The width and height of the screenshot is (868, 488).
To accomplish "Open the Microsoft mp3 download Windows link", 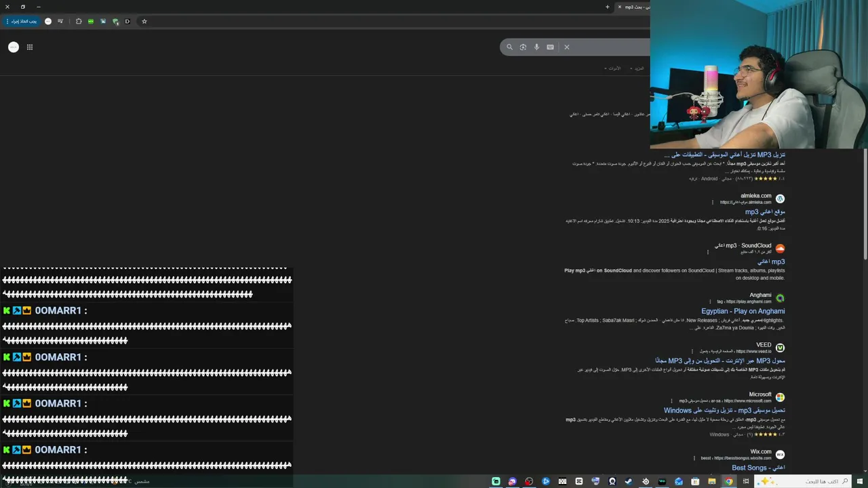I will tap(724, 410).
